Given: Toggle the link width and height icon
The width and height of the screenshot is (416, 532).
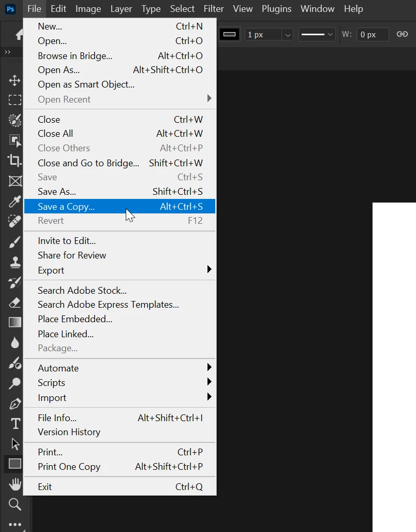Looking at the screenshot, I should 402,34.
